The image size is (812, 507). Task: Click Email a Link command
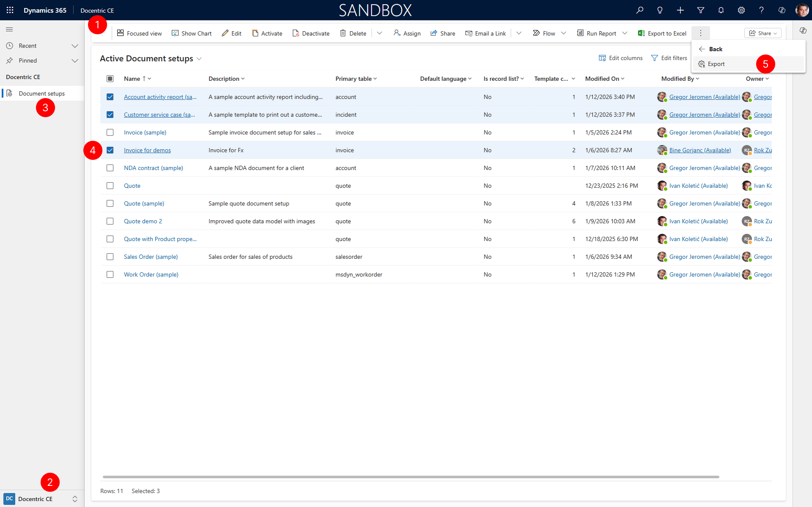click(x=485, y=33)
